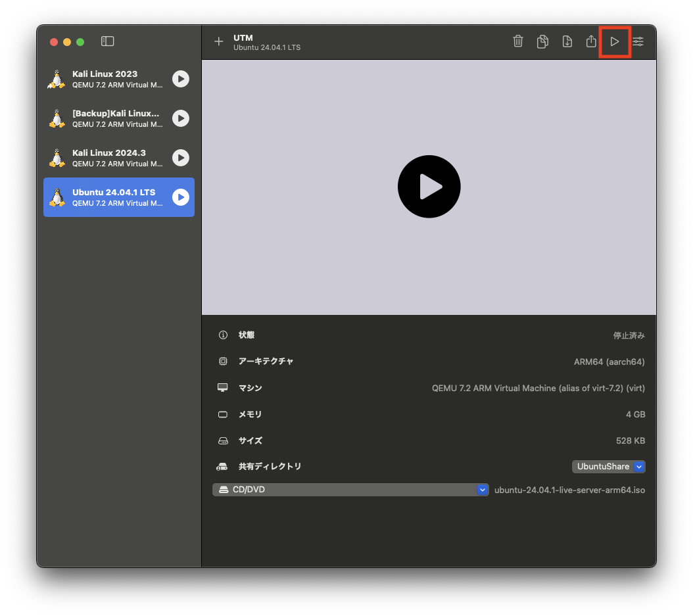
Task: Click the Tux icon for Ubuntu 24.04.1 LTS
Action: pos(57,197)
